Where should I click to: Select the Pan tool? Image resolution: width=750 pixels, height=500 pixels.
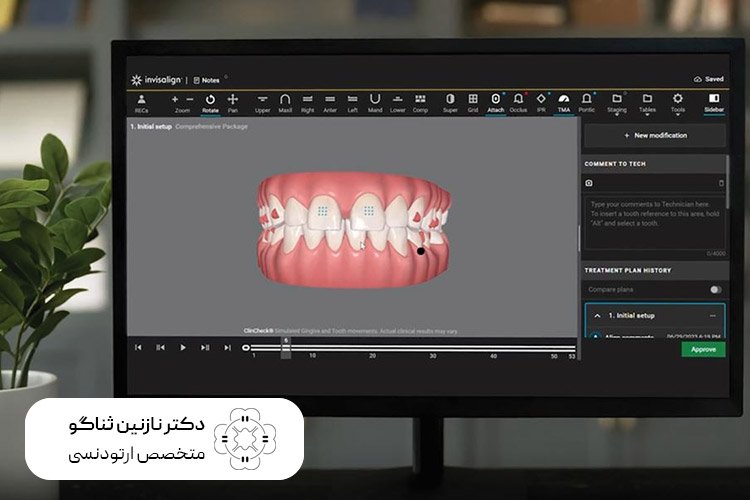[232, 103]
